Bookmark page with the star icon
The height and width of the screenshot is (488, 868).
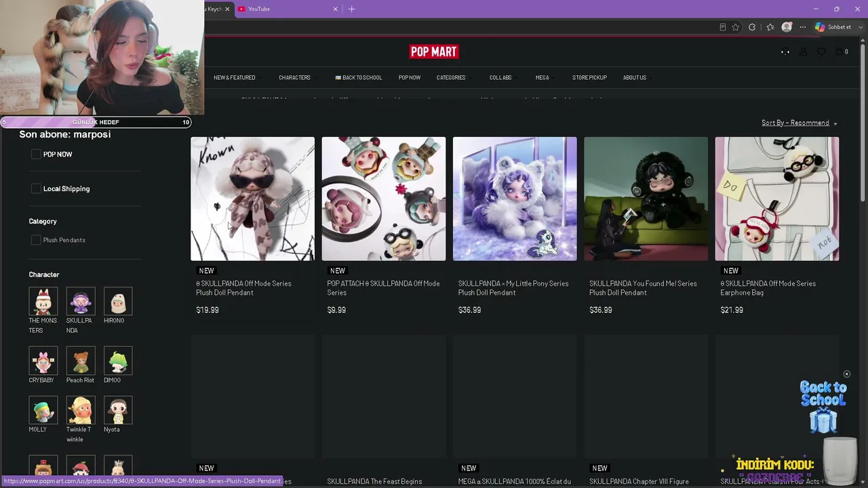pos(735,27)
